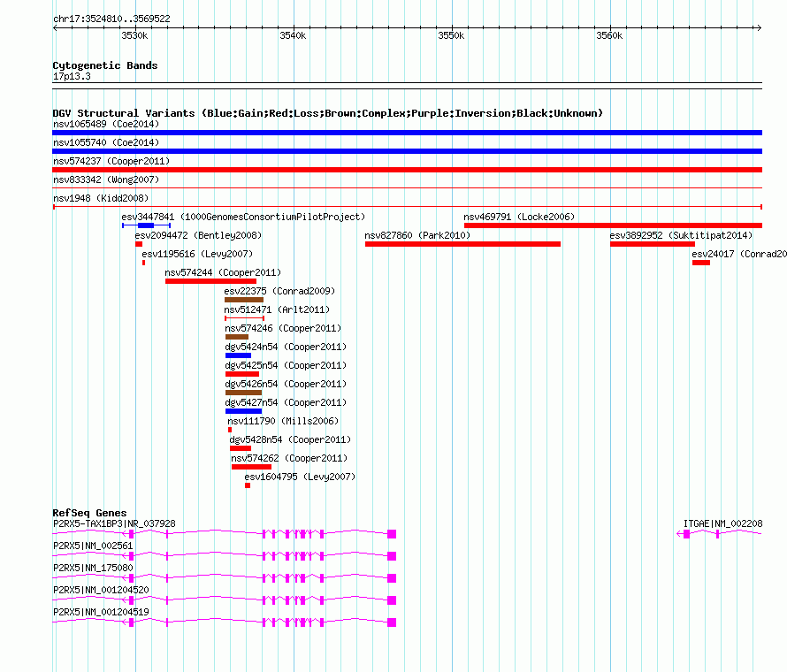
Task: Open the nsv469791 (Locke2006) label
Action: (x=519, y=217)
